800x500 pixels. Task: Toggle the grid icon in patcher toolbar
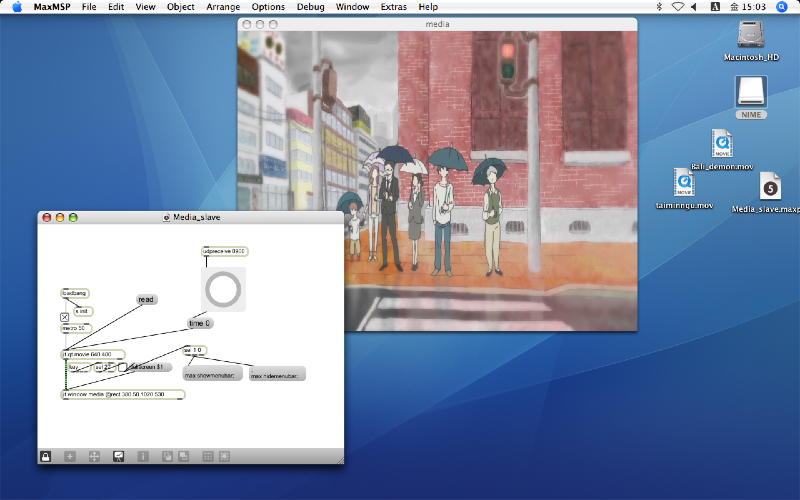[208, 457]
